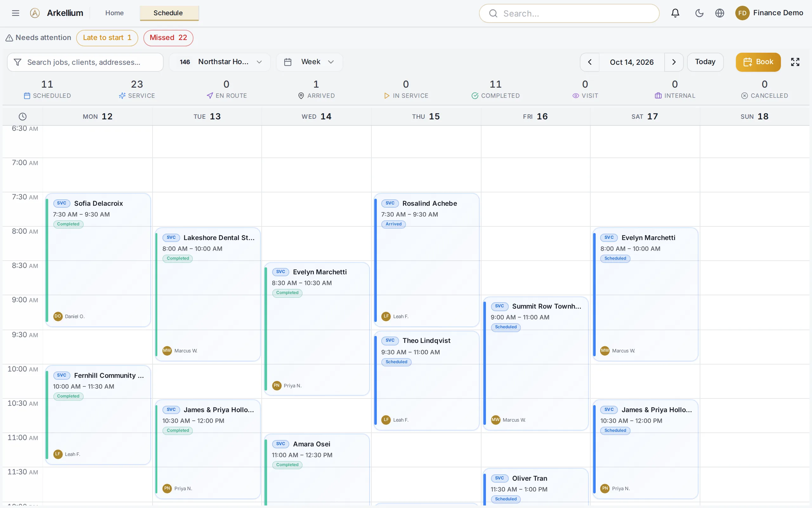The image size is (812, 508).
Task: Open the Oct 14, 2026 date picker
Action: [632, 62]
